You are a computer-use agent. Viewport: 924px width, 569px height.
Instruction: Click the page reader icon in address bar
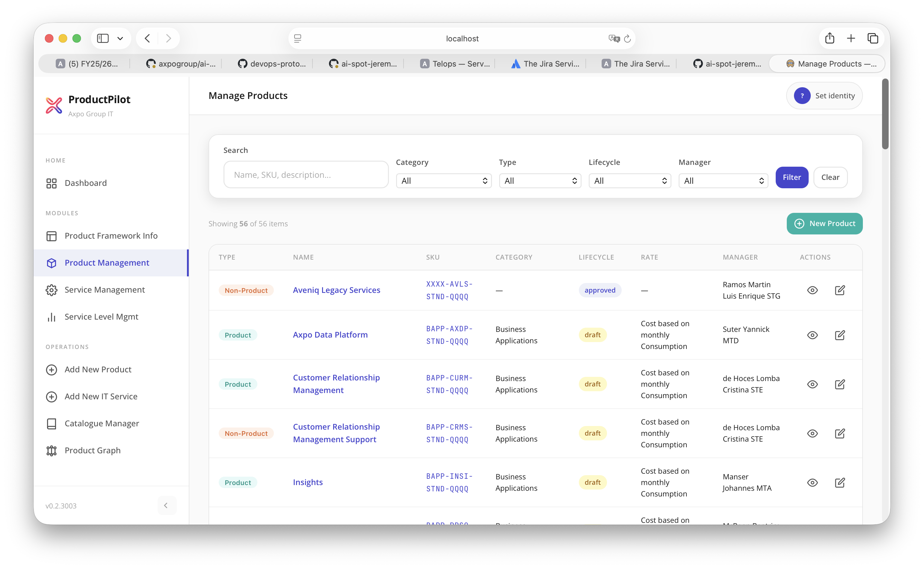(298, 38)
